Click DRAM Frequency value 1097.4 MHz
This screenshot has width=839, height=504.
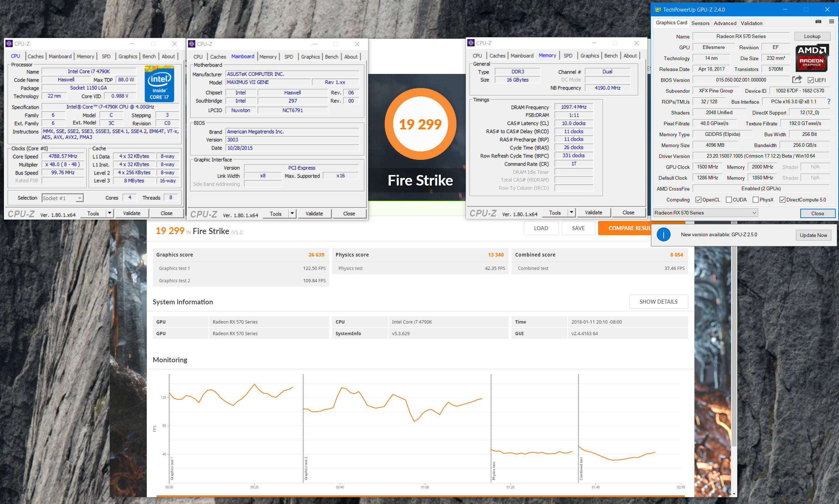(574, 107)
